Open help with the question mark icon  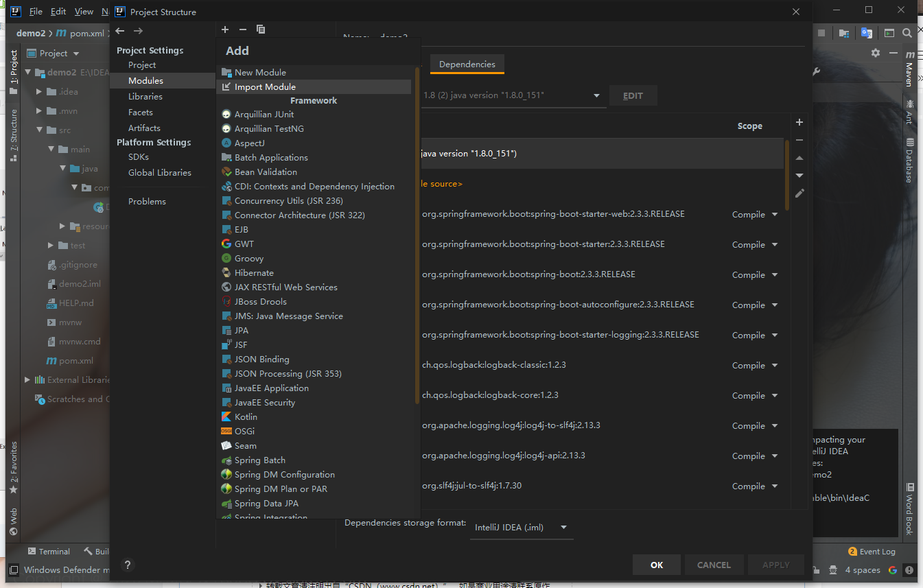click(127, 565)
